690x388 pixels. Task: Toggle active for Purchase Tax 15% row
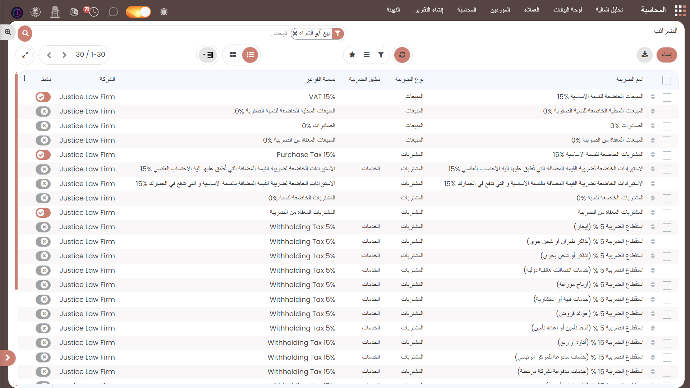tap(43, 155)
